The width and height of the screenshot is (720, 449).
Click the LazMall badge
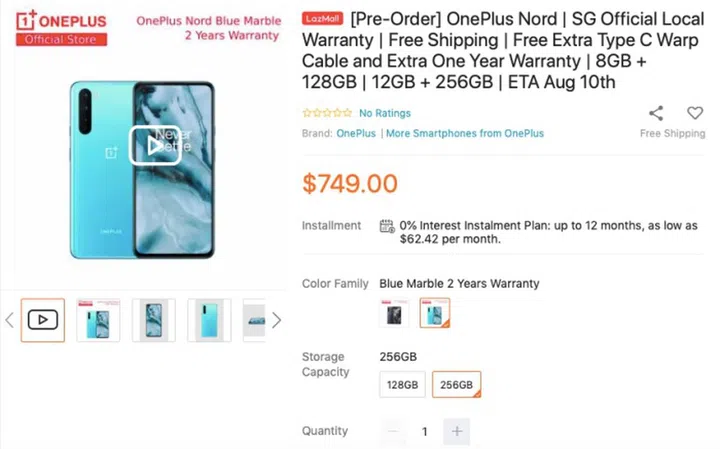click(324, 19)
